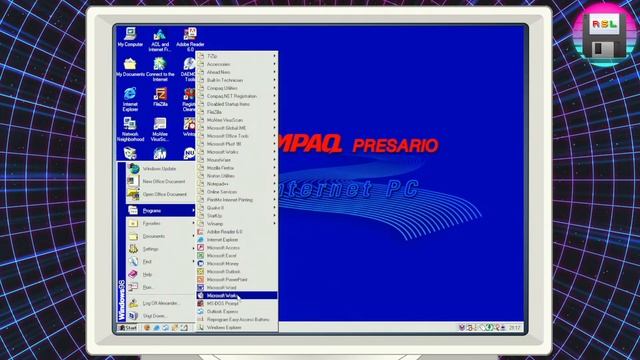The width and height of the screenshot is (640, 360).
Task: Expand Programs submenu in Start menu
Action: click(x=160, y=211)
